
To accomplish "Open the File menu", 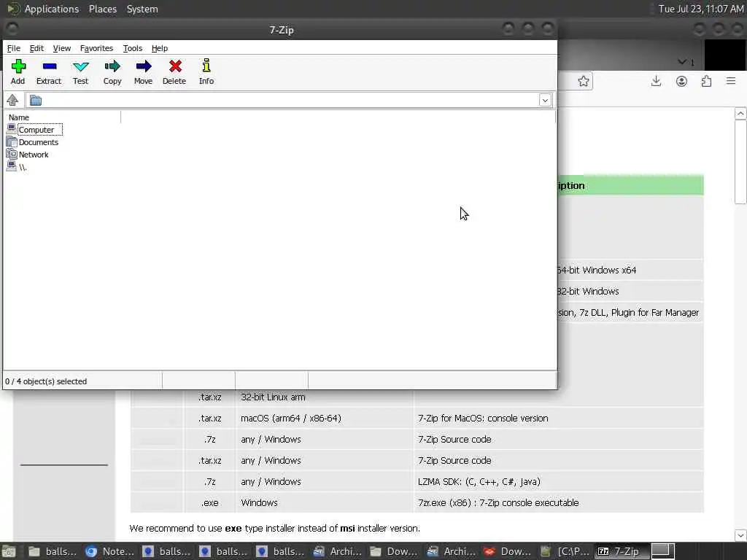I will click(x=14, y=48).
